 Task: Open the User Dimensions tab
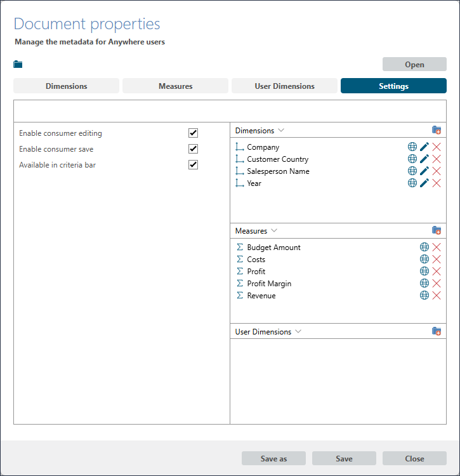coord(284,86)
